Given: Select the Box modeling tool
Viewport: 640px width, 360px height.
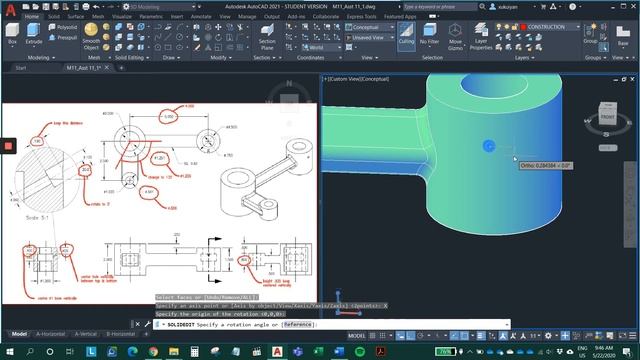Looking at the screenshot, I should [13, 33].
